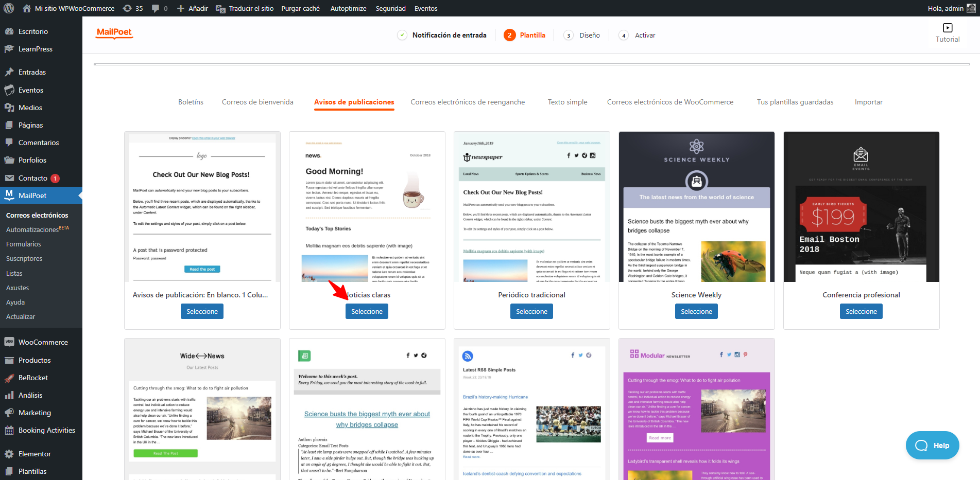Select the Periódico tradicional template

[531, 311]
